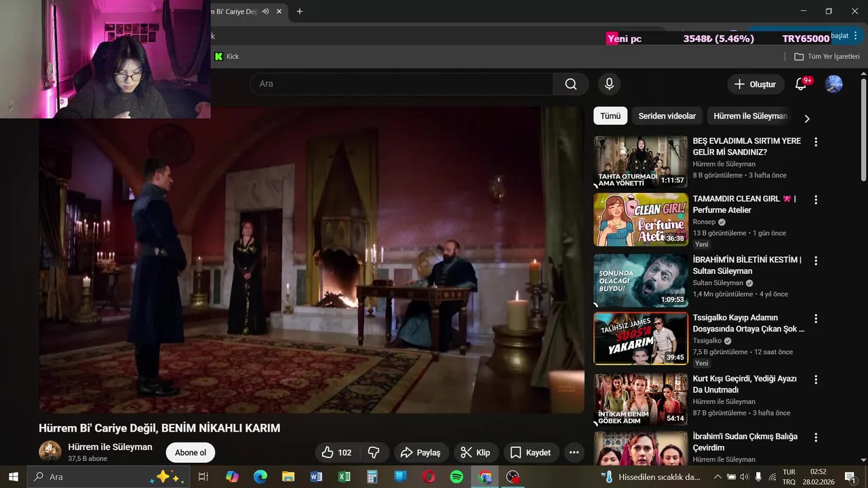Open the Tssigalko Kayıp Adamın Dosyasında title
This screenshot has width=868, height=488.
(x=748, y=323)
